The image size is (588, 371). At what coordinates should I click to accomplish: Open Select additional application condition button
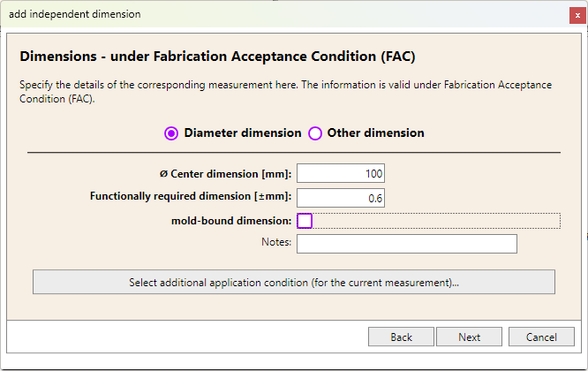(294, 282)
